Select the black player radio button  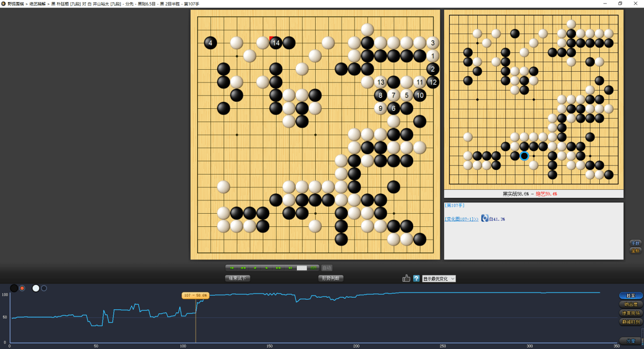point(22,288)
